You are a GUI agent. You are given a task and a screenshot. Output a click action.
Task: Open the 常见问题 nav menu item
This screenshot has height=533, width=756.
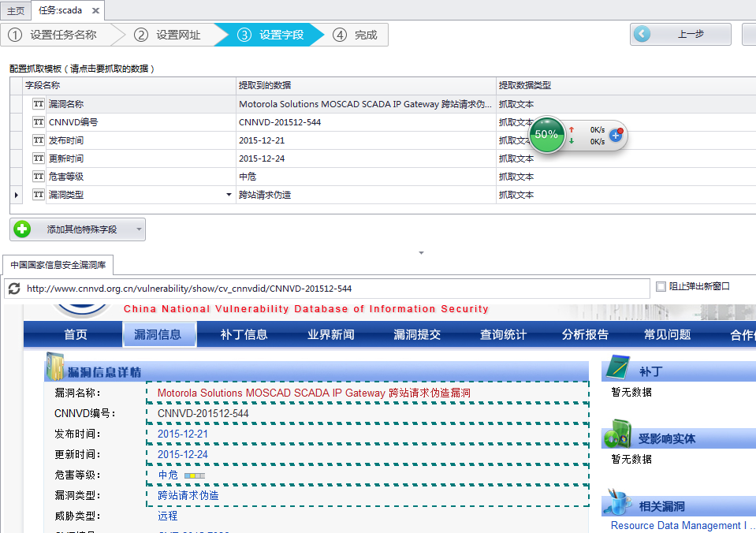tap(667, 334)
